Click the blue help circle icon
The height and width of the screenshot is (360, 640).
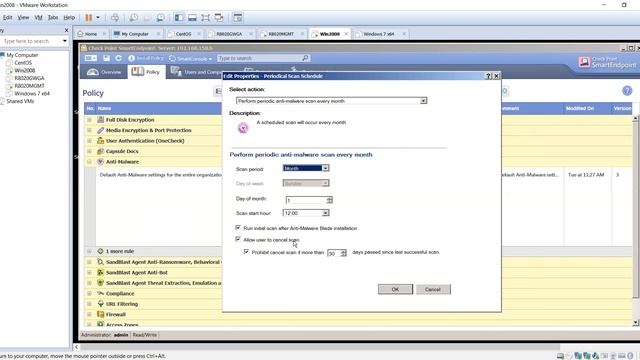pyautogui.click(x=627, y=91)
